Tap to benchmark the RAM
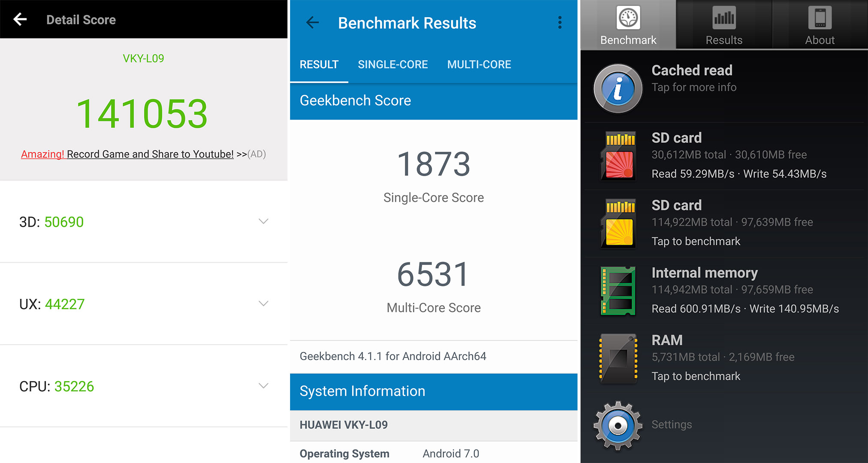Screen dimensions: 868x463 (696, 376)
